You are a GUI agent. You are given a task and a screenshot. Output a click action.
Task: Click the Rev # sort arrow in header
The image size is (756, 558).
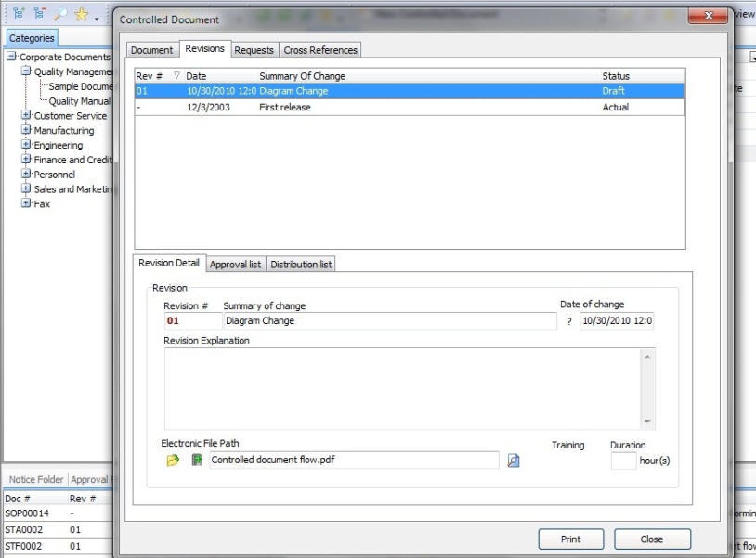(176, 75)
